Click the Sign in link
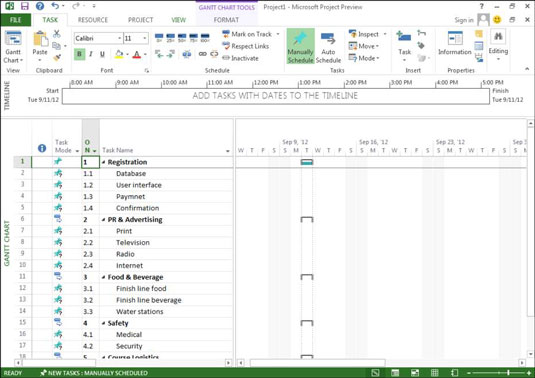The height and width of the screenshot is (378, 535). click(464, 20)
